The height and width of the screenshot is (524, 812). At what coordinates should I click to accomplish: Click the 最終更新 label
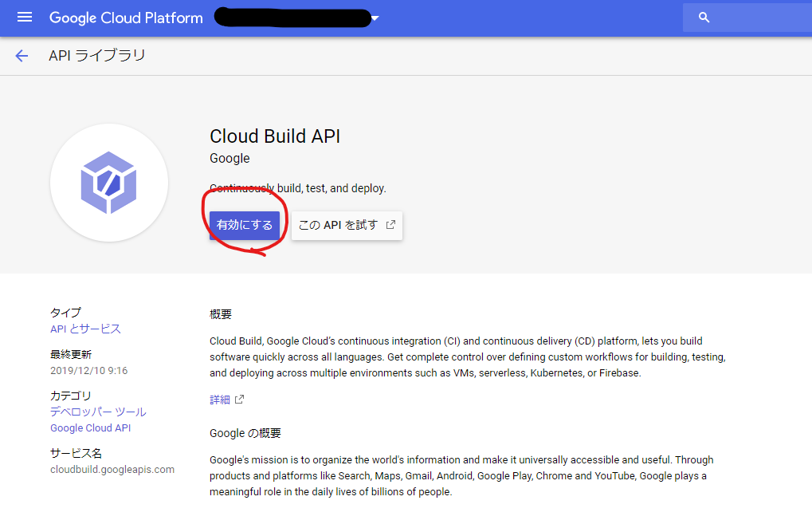[71, 354]
